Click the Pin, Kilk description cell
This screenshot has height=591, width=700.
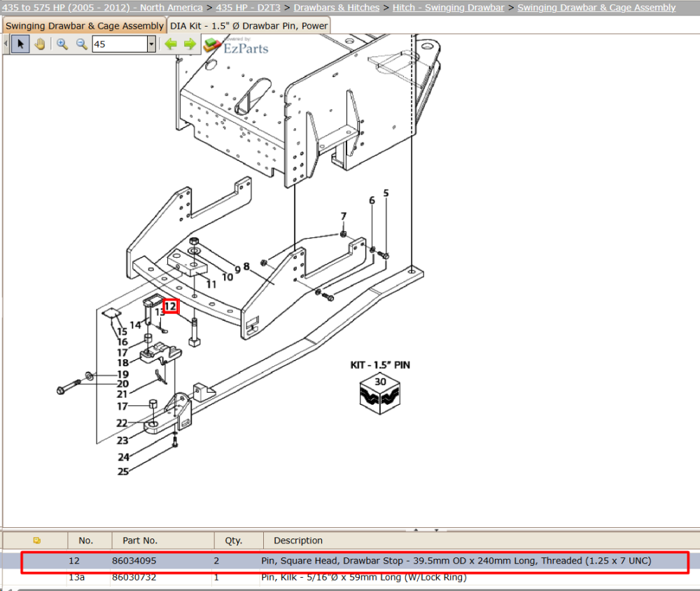point(364,577)
